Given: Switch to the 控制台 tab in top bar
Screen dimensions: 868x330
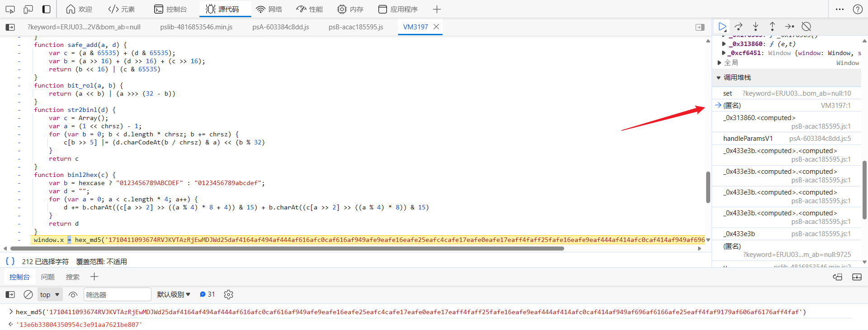Looking at the screenshot, I should [x=170, y=9].
